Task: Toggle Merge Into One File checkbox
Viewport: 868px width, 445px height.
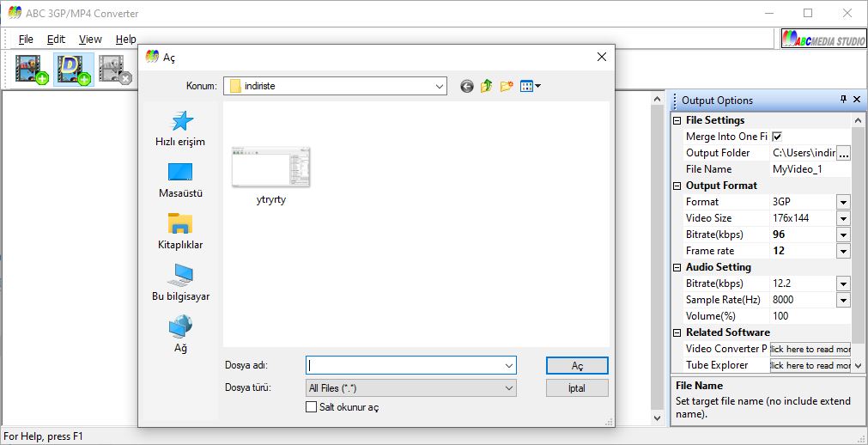Action: coord(777,137)
